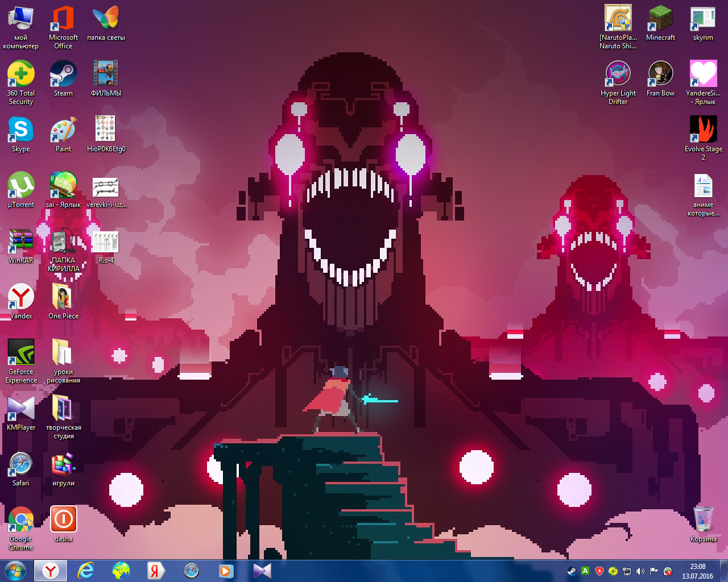Open volume speaker tray icon

coord(640,571)
